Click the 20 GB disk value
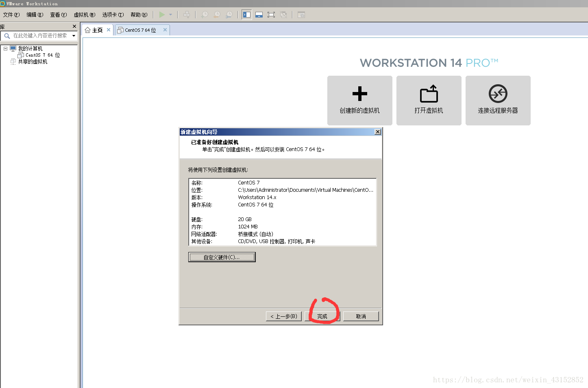 [x=245, y=219]
